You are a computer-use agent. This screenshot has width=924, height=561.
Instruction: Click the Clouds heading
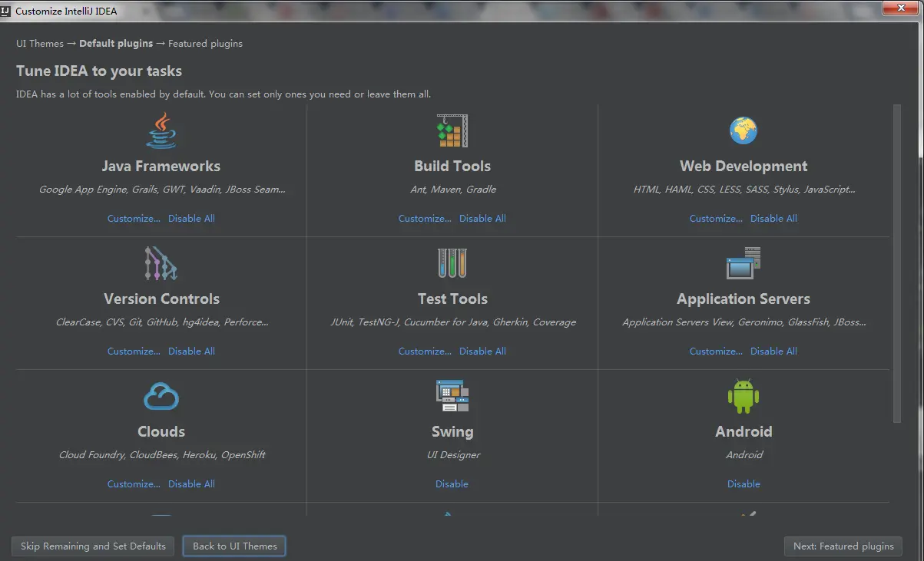click(x=161, y=432)
